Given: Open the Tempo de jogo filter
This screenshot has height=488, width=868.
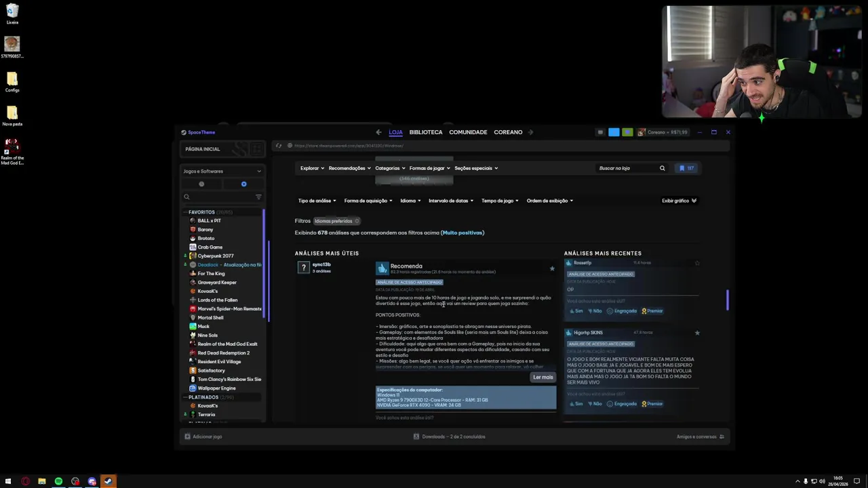Looking at the screenshot, I should coord(500,201).
